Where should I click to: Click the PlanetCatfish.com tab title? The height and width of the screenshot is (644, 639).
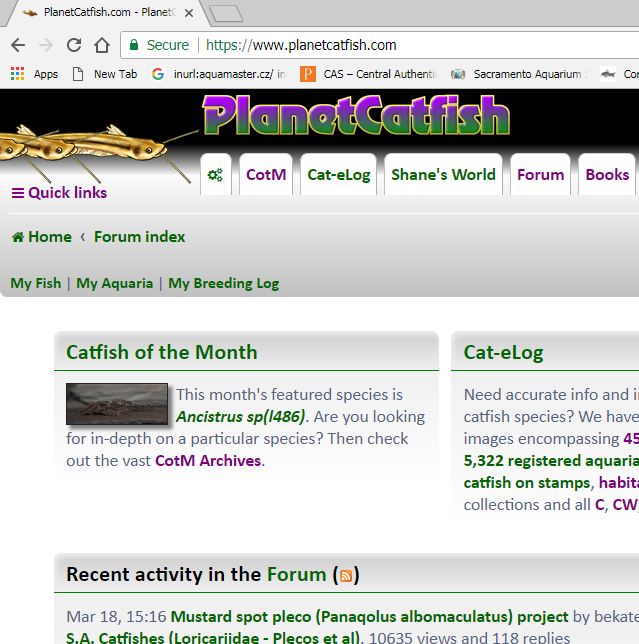point(109,12)
